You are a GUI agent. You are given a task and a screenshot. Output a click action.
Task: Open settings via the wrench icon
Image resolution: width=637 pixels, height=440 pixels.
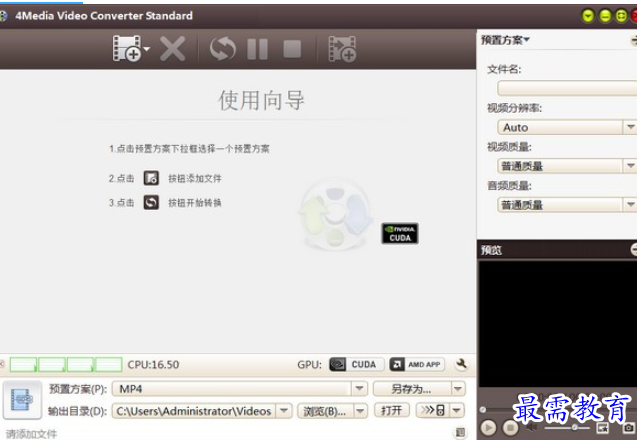tap(461, 364)
